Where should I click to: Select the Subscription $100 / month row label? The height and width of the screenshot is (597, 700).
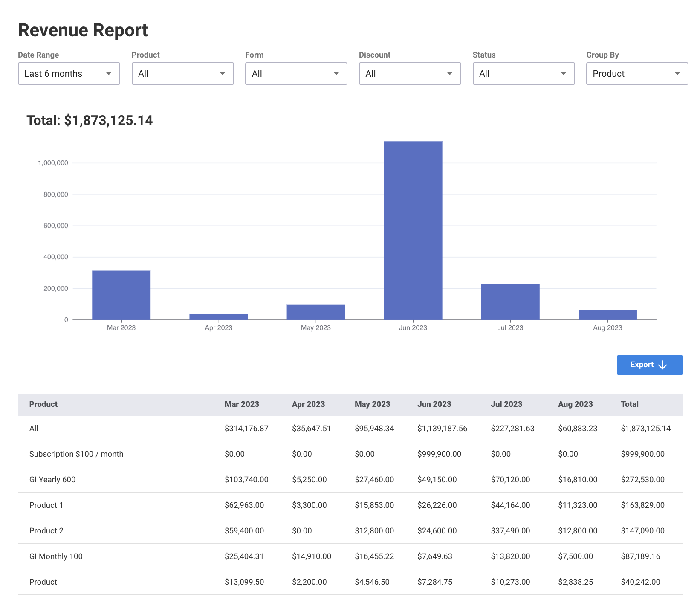pyautogui.click(x=76, y=454)
